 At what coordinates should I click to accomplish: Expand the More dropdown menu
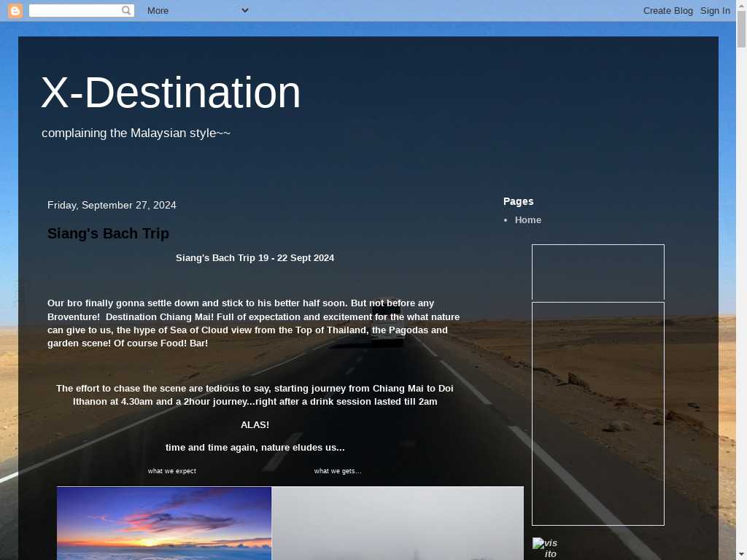(198, 10)
